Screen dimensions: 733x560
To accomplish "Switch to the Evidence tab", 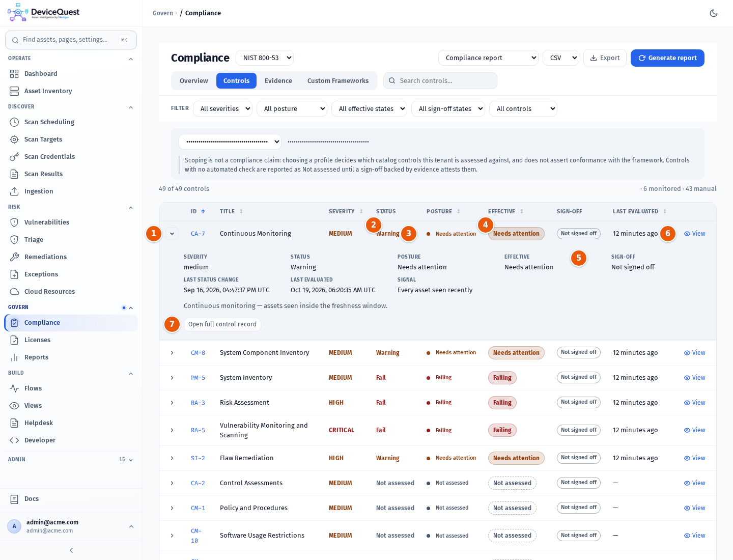I will pos(278,81).
